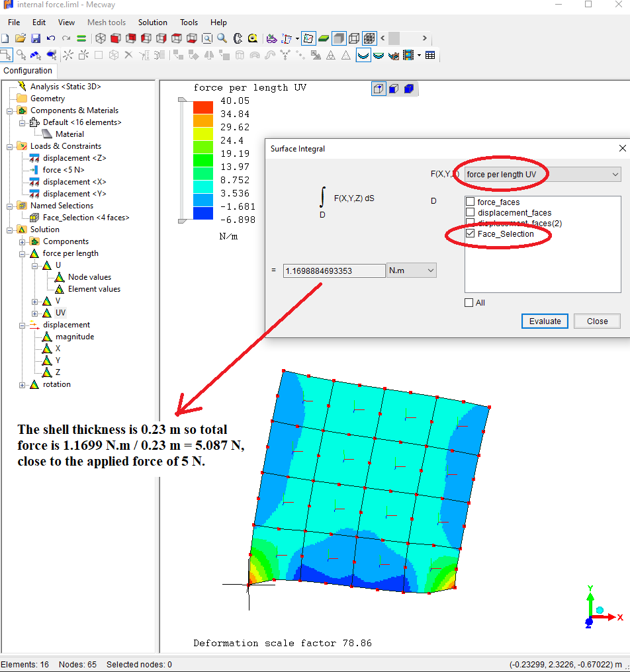Viewport: 630px width, 672px height.
Task: Click the deformed view with camera icon
Action: (x=393, y=56)
